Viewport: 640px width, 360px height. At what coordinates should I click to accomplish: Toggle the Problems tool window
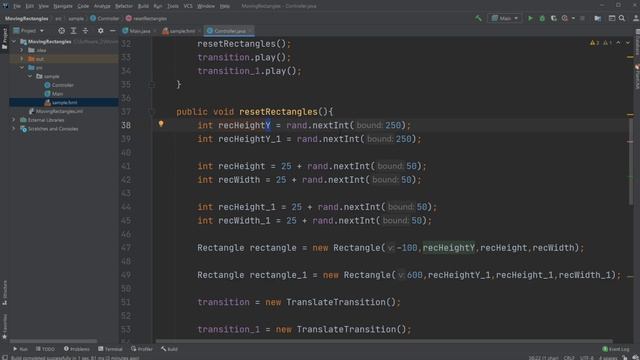(x=77, y=349)
